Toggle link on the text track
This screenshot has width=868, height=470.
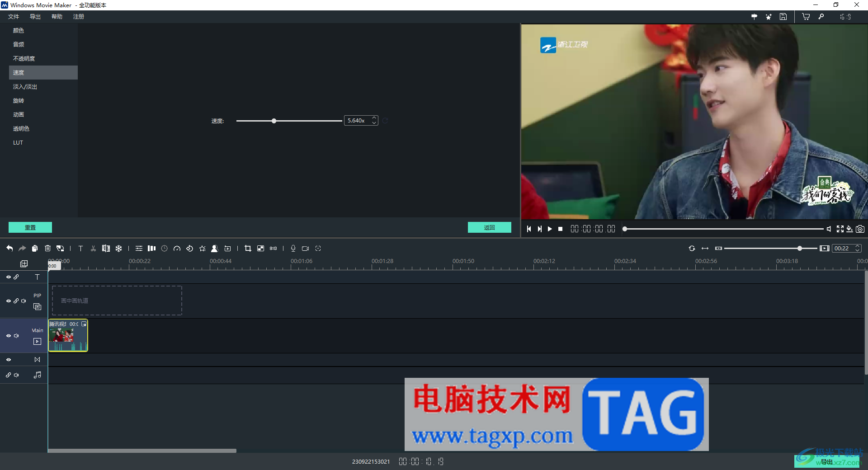[16, 277]
